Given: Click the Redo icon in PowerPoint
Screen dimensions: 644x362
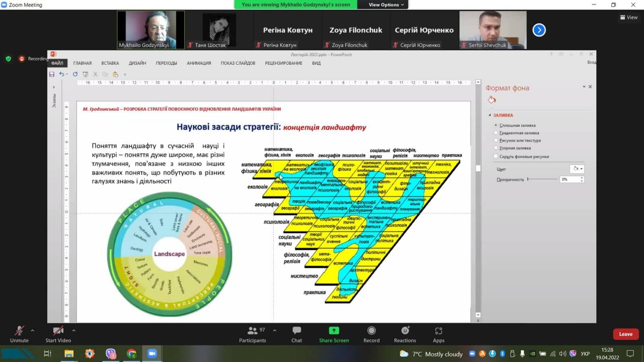Looking at the screenshot, I should point(75,74).
